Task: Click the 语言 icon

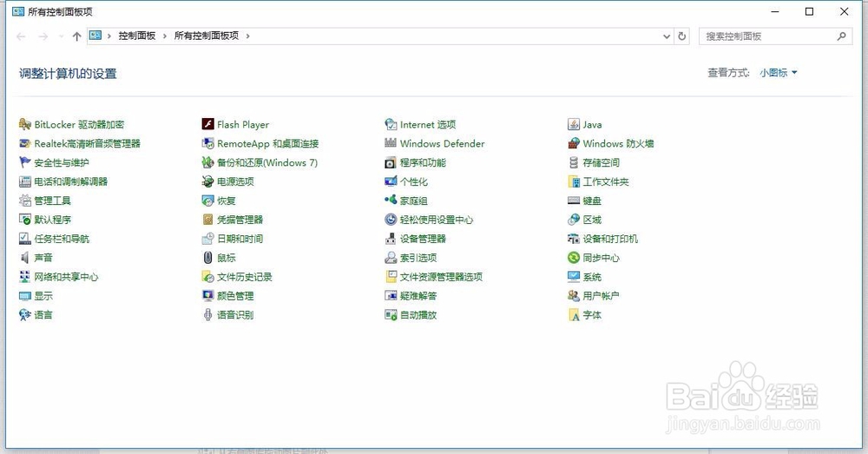Action: (x=24, y=314)
